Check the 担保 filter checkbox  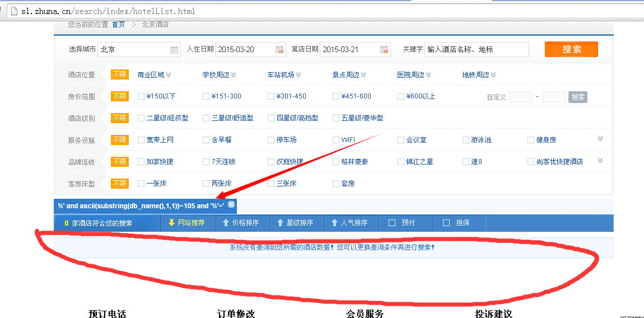coord(446,223)
